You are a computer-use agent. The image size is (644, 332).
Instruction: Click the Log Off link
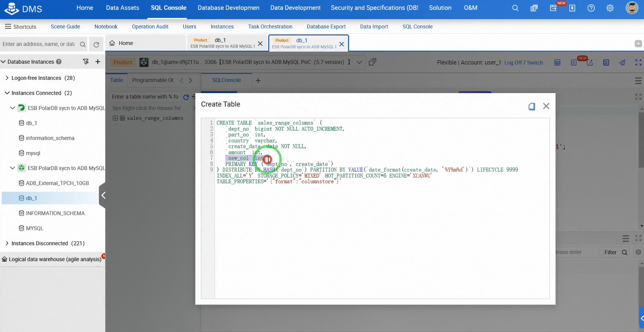tap(513, 63)
